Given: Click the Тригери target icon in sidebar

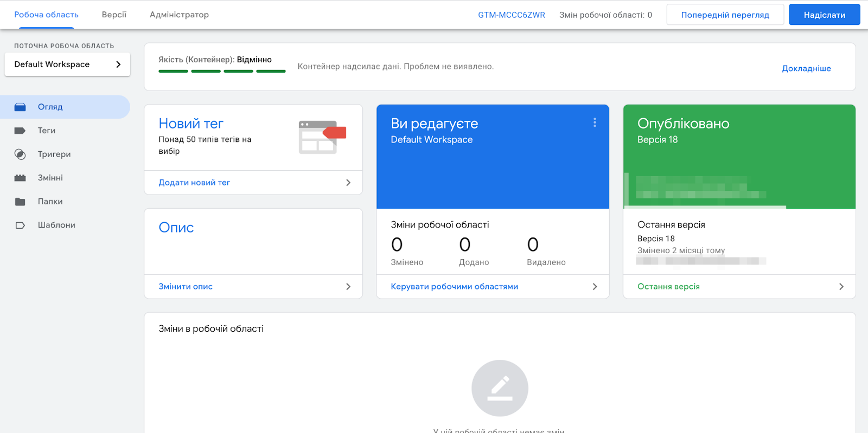Looking at the screenshot, I should pyautogui.click(x=20, y=154).
